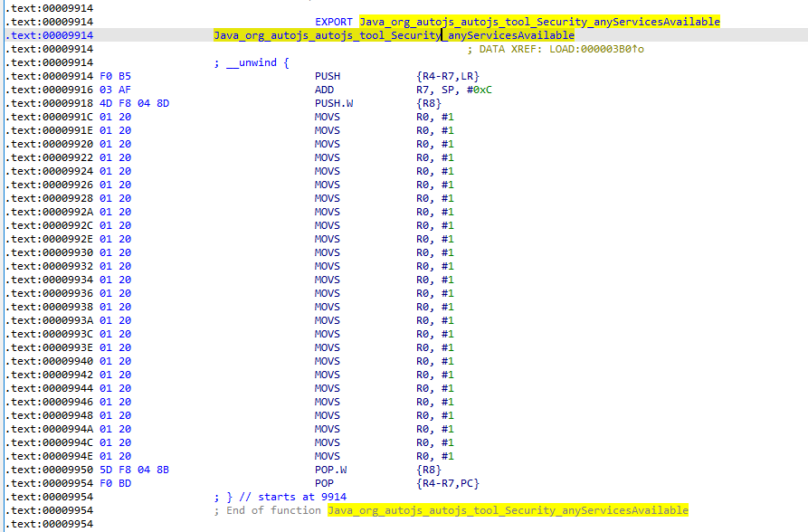Click the __unwind comment line
Image resolution: width=808 pixels, height=532 pixels.
click(x=252, y=62)
